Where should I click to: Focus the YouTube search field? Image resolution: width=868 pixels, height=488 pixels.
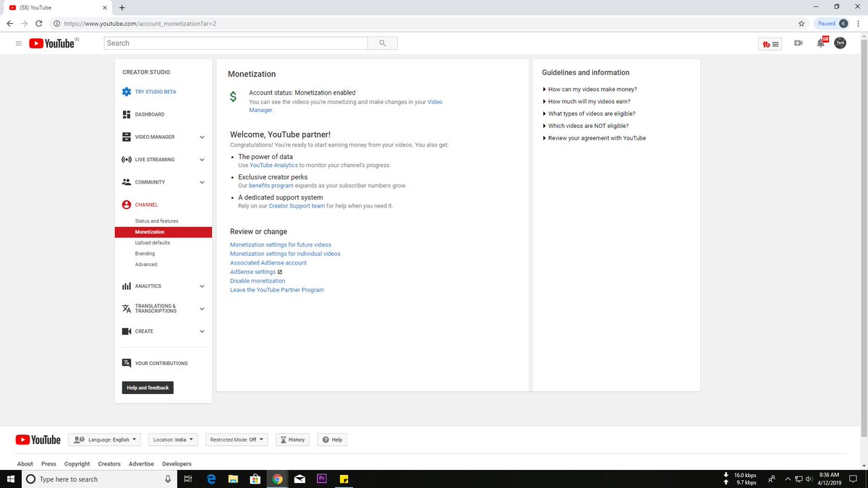(236, 43)
